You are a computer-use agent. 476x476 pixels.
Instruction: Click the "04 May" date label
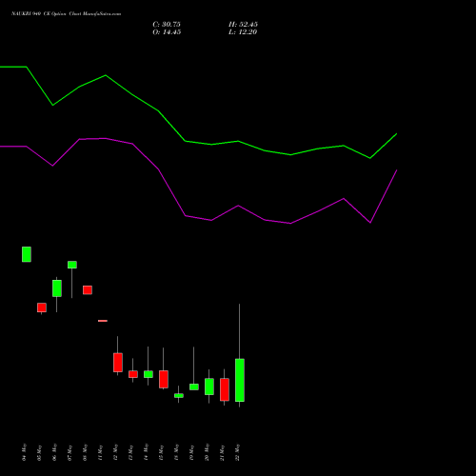tap(25, 452)
